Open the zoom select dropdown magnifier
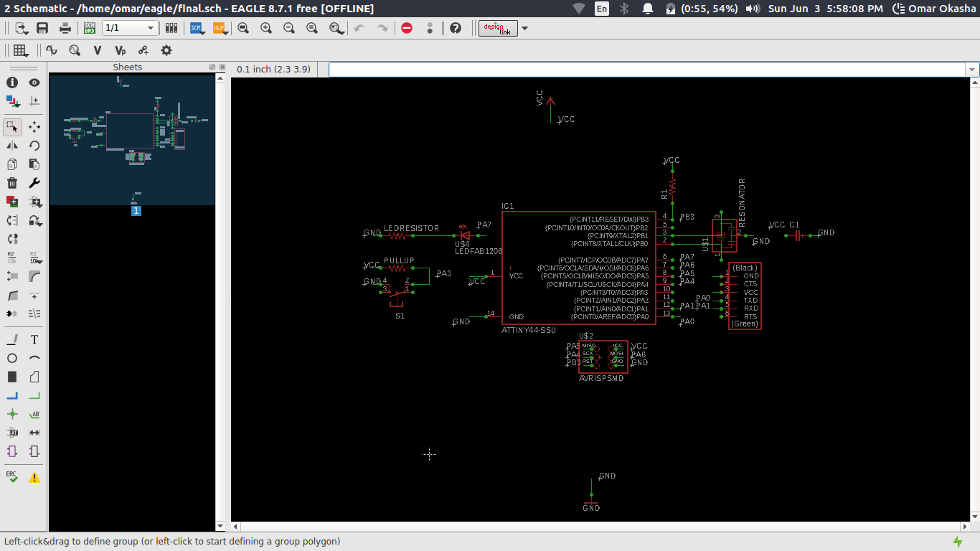 point(336,28)
